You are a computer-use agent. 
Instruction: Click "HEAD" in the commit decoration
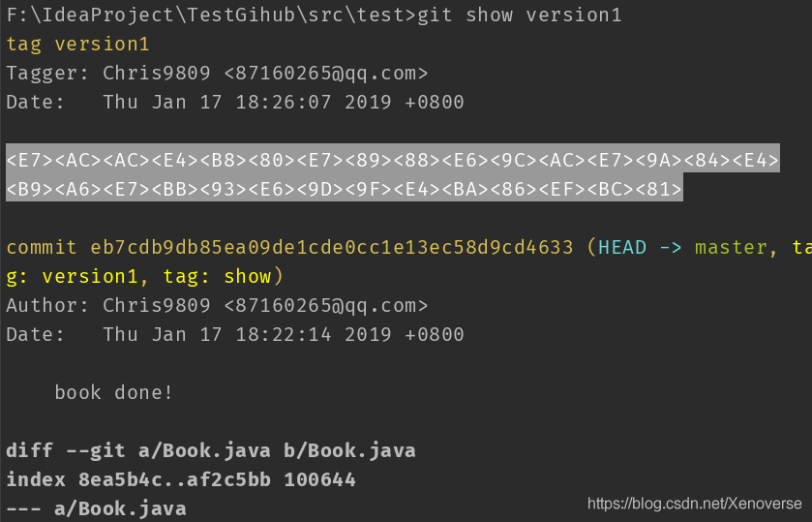pyautogui.click(x=622, y=247)
